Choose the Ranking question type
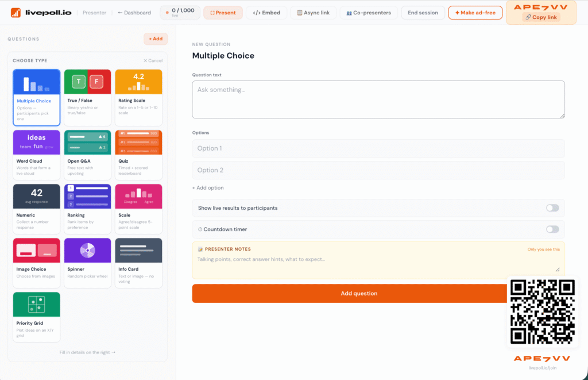The height and width of the screenshot is (380, 588). pyautogui.click(x=87, y=209)
